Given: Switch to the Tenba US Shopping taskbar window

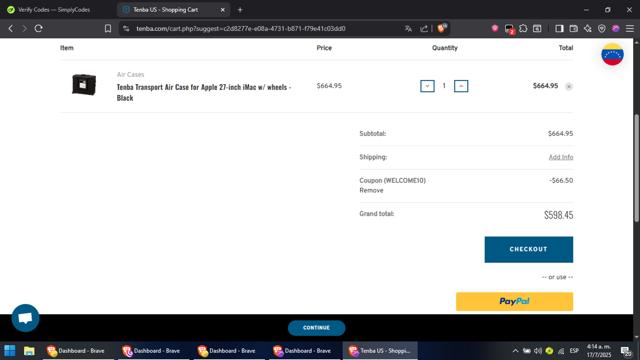Looking at the screenshot, I should 380,351.
